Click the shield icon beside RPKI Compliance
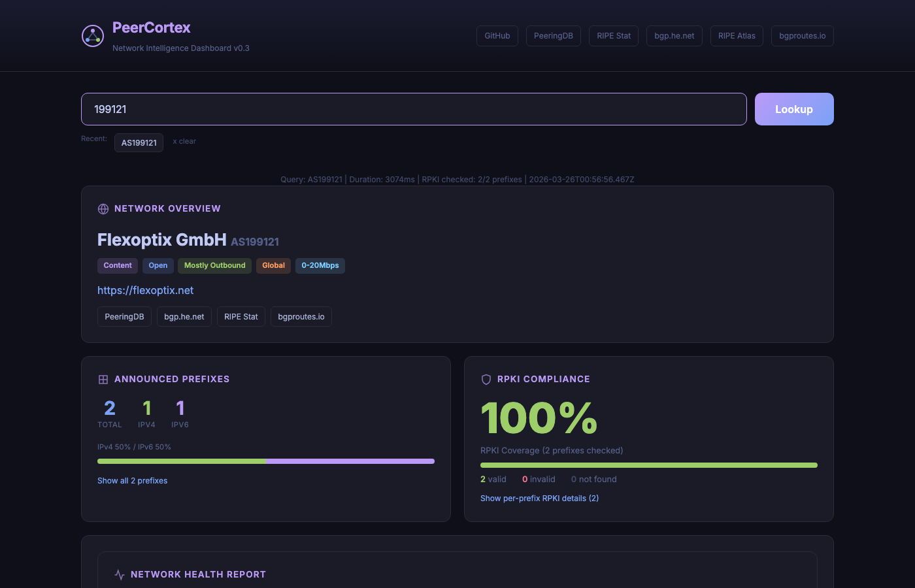Screen dimensions: 915x588 [486, 380]
